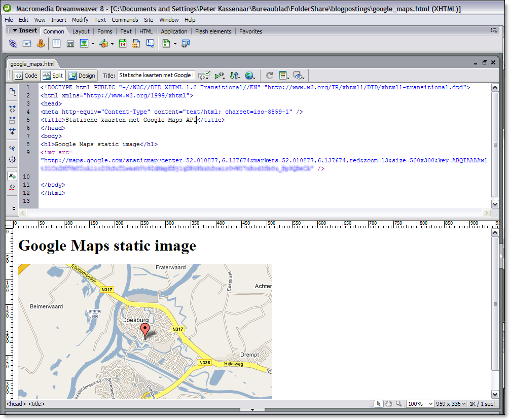Click the Refresh Design View icon
Viewport: 510px width, 420px height.
pos(270,76)
